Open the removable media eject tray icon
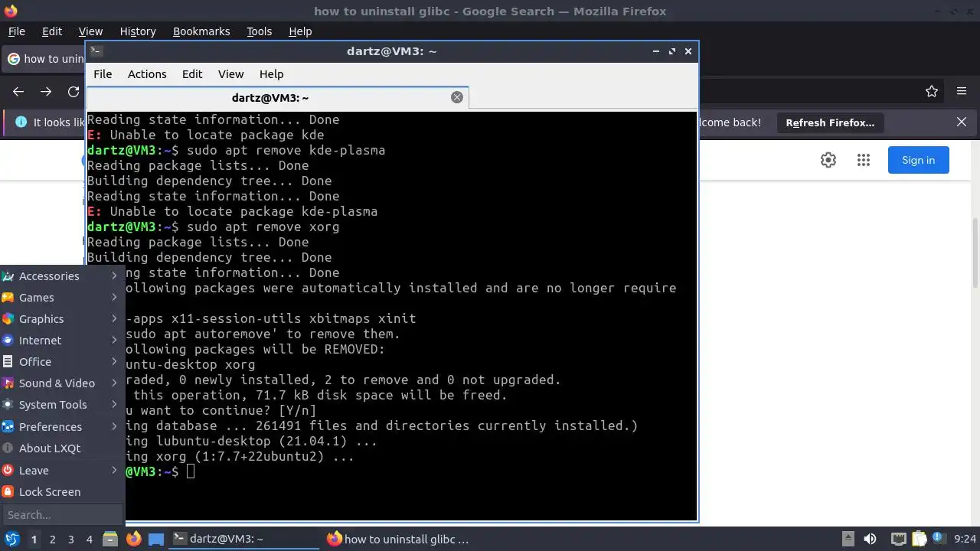The image size is (980, 551). point(848,540)
